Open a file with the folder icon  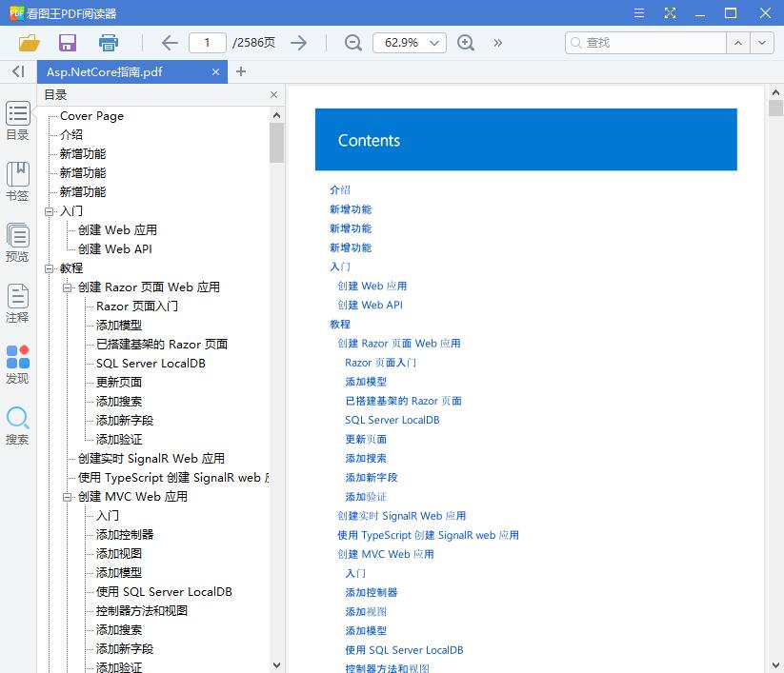29,43
